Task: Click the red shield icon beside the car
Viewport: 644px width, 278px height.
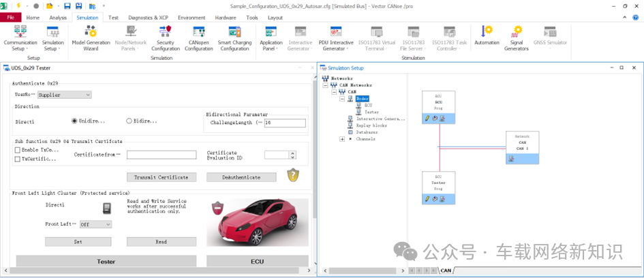Action: coord(217,208)
